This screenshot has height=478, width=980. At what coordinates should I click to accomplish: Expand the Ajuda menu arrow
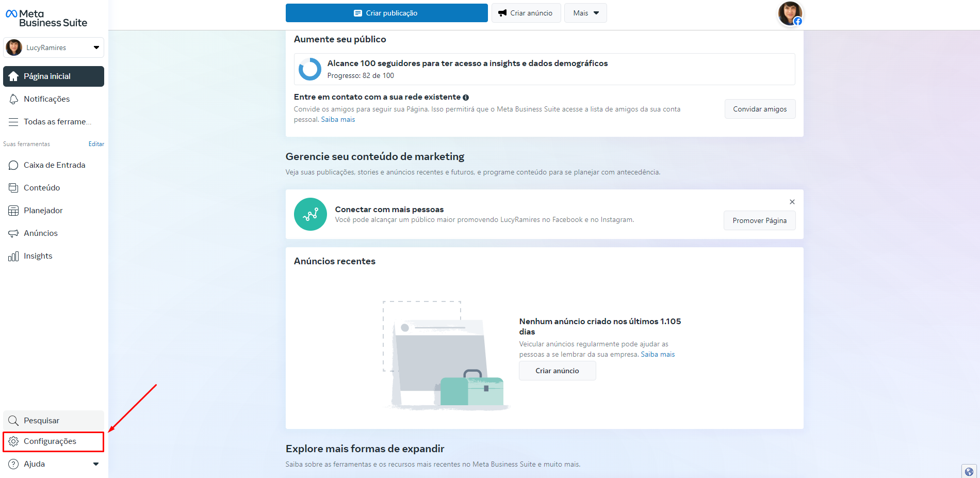coord(96,464)
